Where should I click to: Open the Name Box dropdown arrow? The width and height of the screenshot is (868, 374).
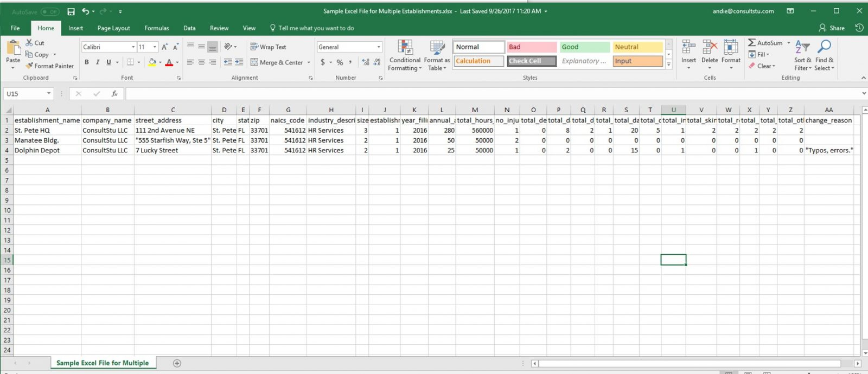49,94
